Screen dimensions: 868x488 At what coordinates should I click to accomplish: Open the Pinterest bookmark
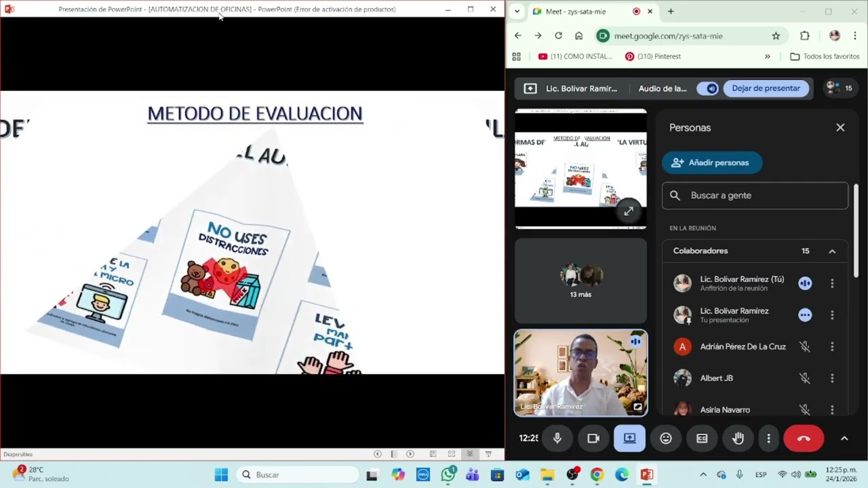654,56
